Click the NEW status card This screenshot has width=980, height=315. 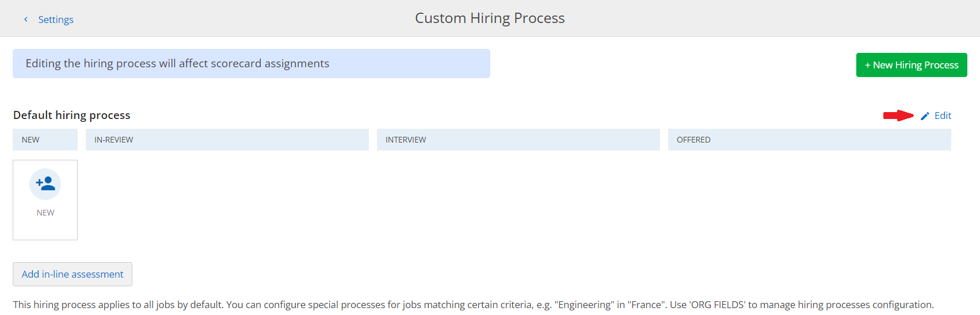click(45, 200)
